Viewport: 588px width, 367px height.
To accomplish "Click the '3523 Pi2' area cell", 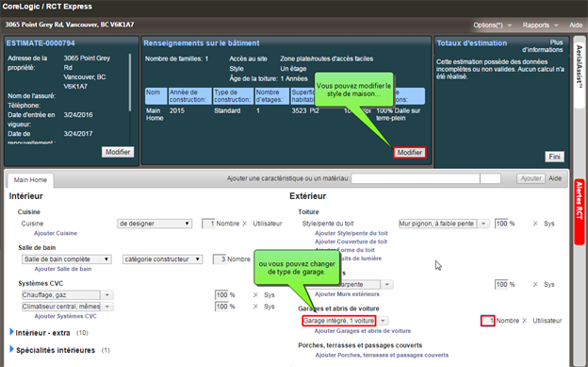I will click(x=305, y=110).
